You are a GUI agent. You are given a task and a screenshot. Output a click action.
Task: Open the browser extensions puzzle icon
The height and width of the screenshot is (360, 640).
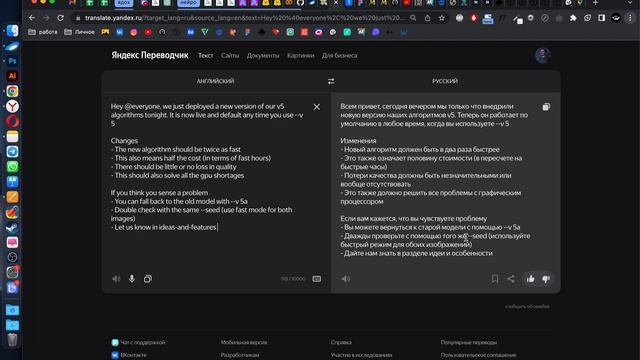pyautogui.click(x=573, y=18)
